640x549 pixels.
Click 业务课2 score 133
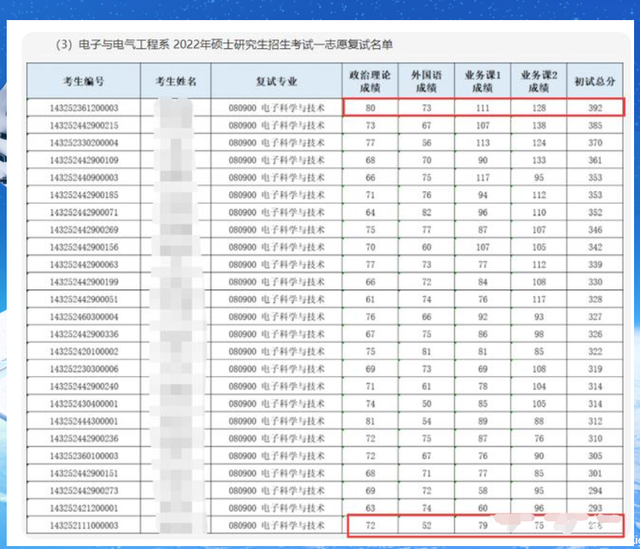coord(539,160)
